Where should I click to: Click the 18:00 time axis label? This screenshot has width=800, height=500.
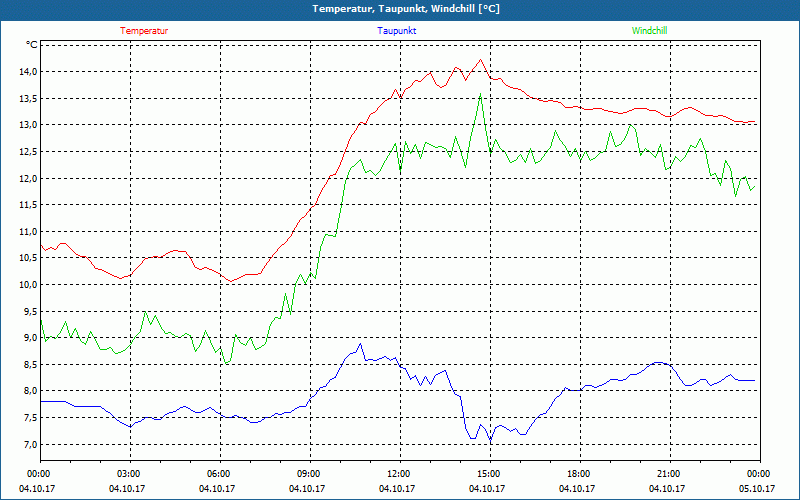[579, 474]
